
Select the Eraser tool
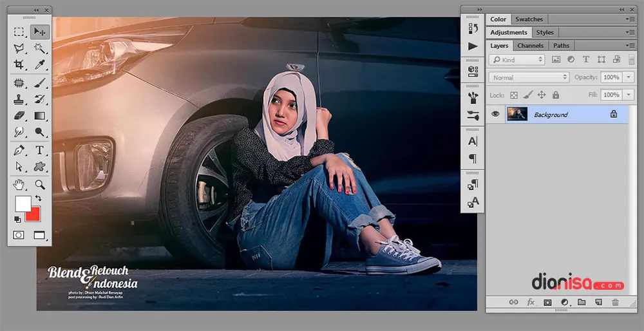coord(19,116)
